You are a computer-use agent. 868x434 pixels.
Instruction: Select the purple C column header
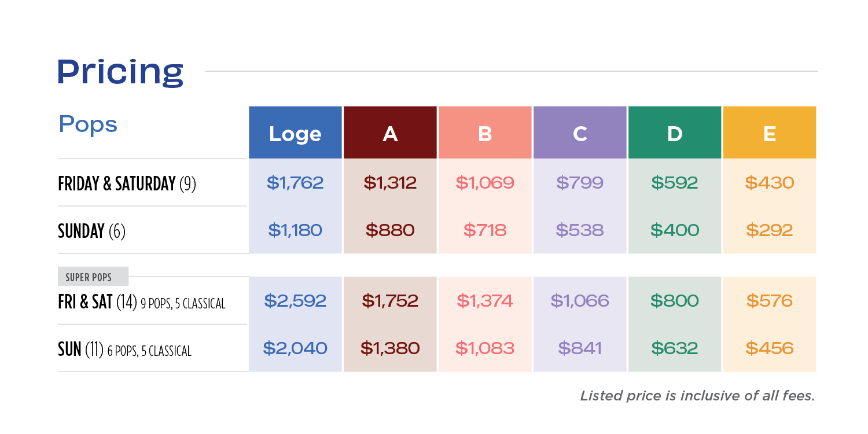pos(580,133)
